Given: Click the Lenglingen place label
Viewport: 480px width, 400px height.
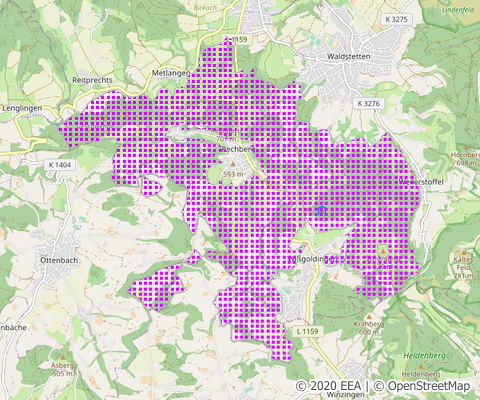Looking at the screenshot, I should pyautogui.click(x=22, y=108).
